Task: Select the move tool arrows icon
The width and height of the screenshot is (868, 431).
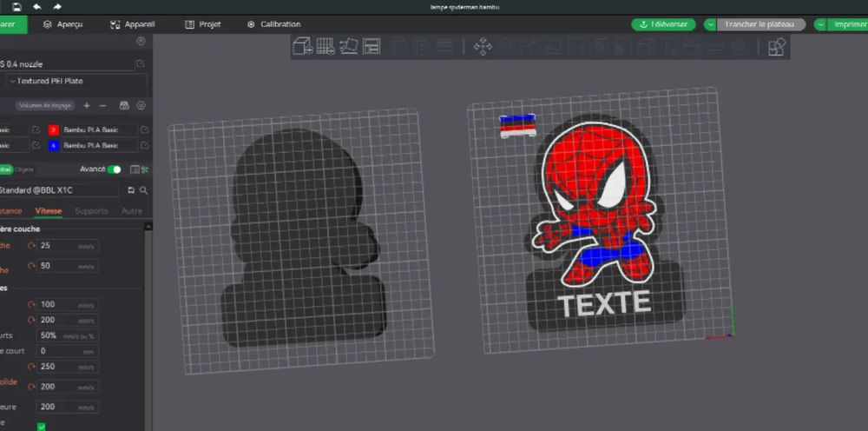Action: [x=483, y=47]
